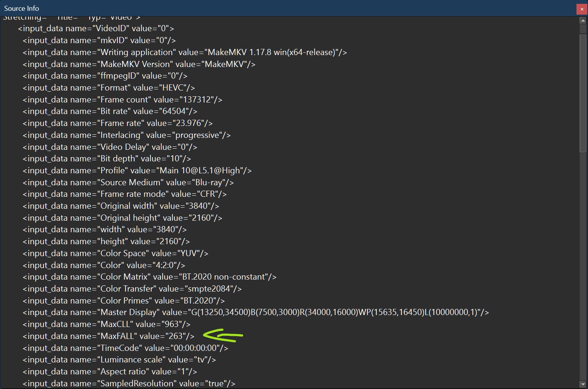Click the Format HEVC line
The width and height of the screenshot is (588, 389).
[109, 88]
